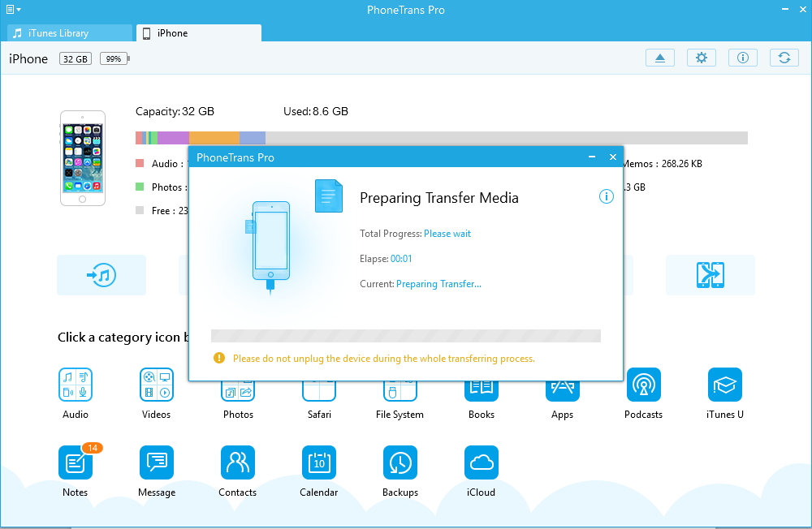
Task: Open the Message category icon
Action: click(x=156, y=463)
